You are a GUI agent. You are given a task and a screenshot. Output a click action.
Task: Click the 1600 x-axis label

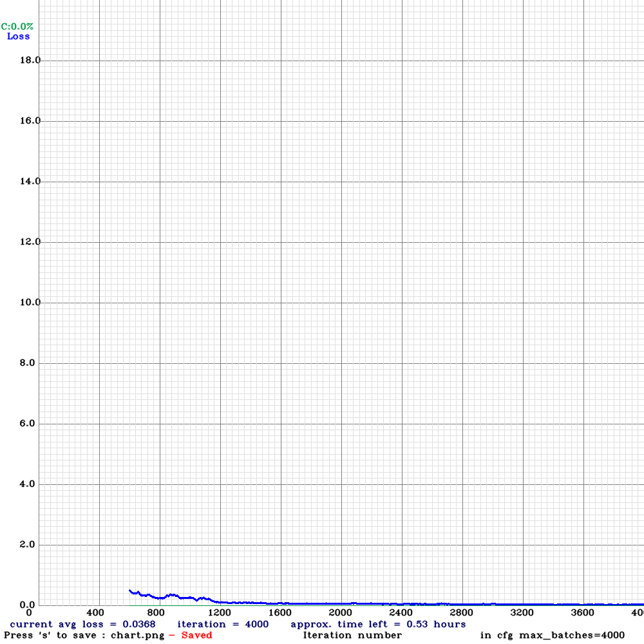280,612
